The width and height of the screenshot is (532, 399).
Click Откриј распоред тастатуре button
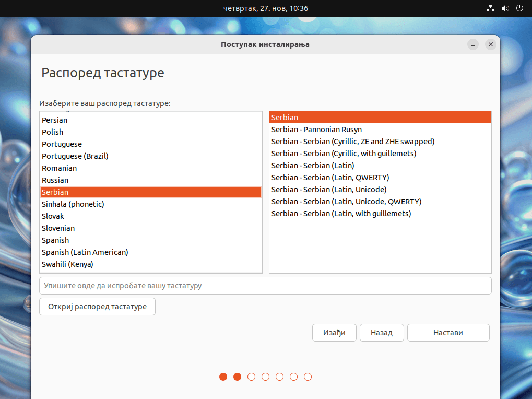tap(98, 307)
